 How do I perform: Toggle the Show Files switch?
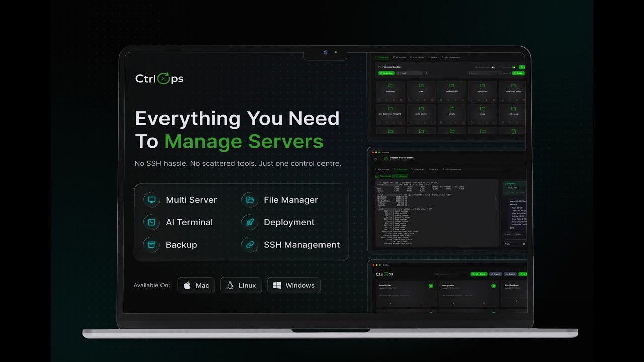pos(513,67)
